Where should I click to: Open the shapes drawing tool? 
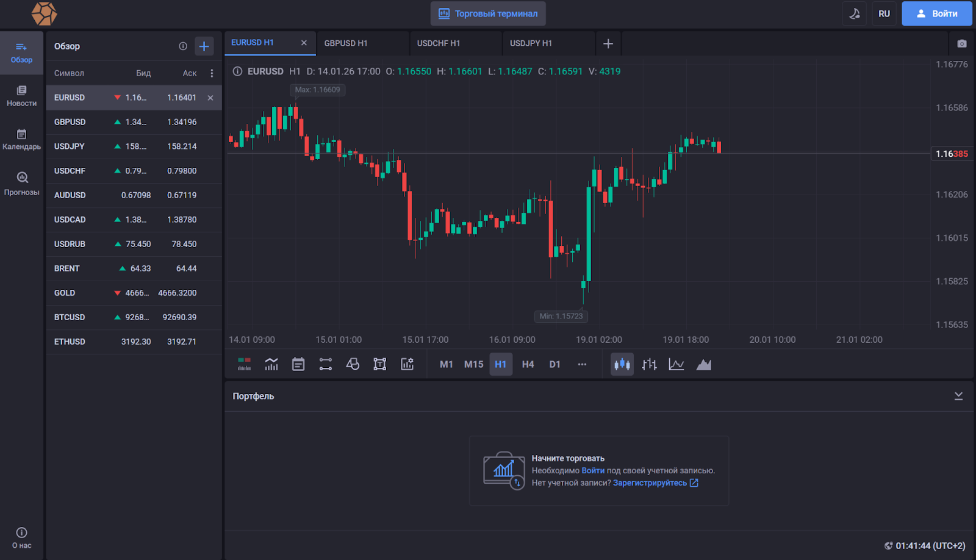pos(353,364)
